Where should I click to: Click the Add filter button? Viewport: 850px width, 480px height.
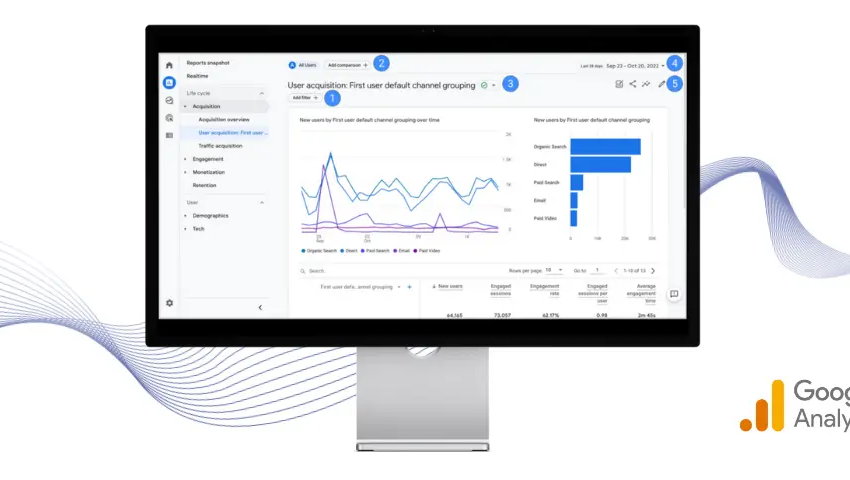304,98
